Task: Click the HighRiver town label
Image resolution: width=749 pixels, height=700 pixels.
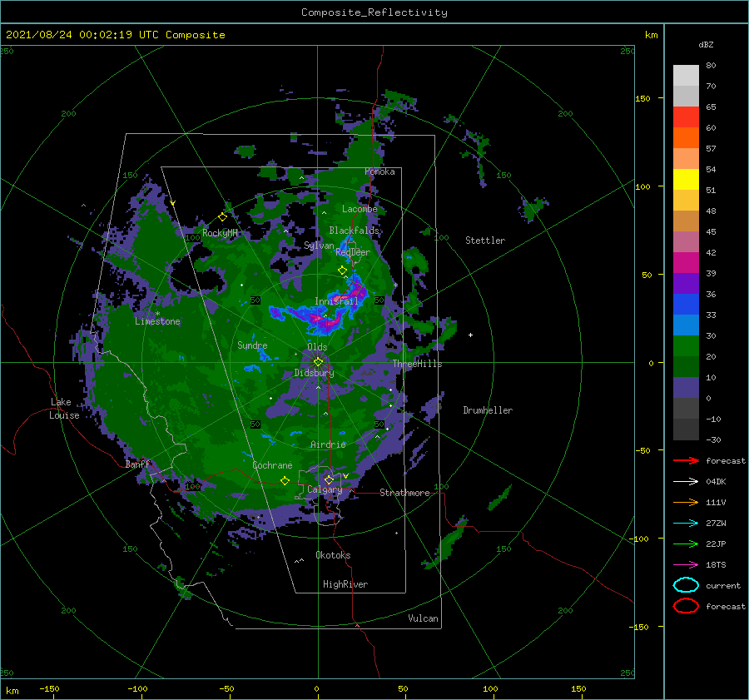Action: [345, 584]
